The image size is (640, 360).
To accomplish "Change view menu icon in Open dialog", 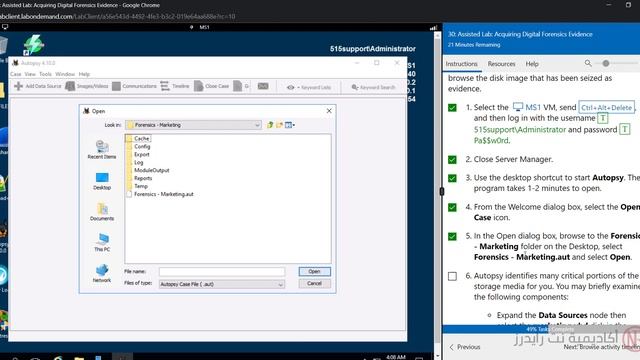I will tap(290, 125).
